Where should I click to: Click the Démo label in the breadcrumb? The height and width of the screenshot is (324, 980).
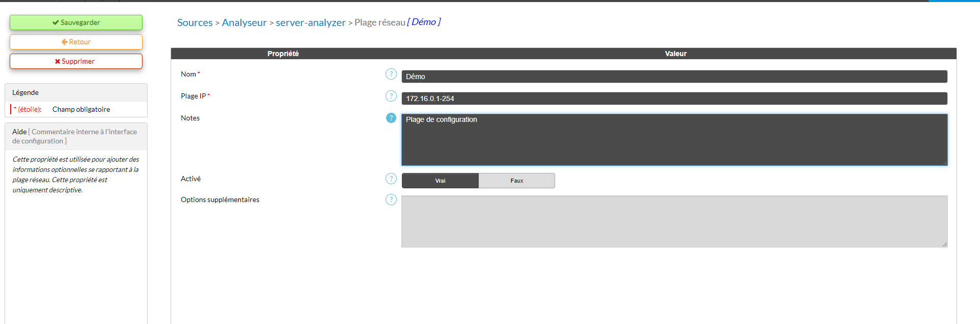[423, 22]
